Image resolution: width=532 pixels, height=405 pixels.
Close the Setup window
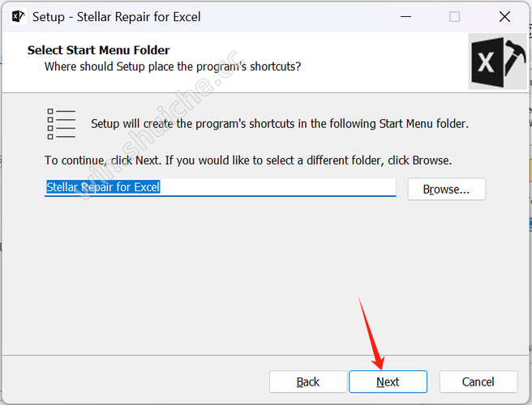pyautogui.click(x=504, y=17)
